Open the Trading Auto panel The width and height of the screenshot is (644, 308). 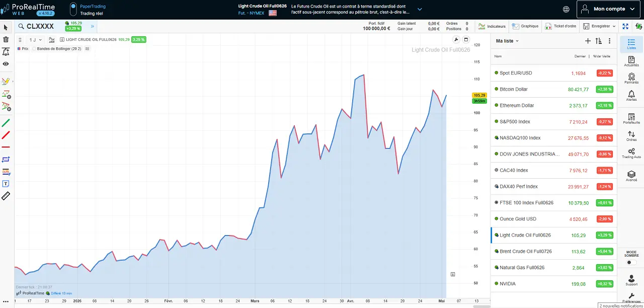click(x=631, y=153)
